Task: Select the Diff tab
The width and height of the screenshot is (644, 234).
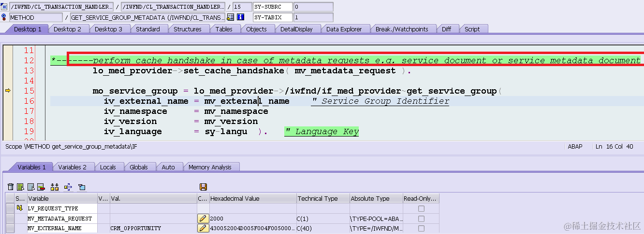Action: [446, 29]
